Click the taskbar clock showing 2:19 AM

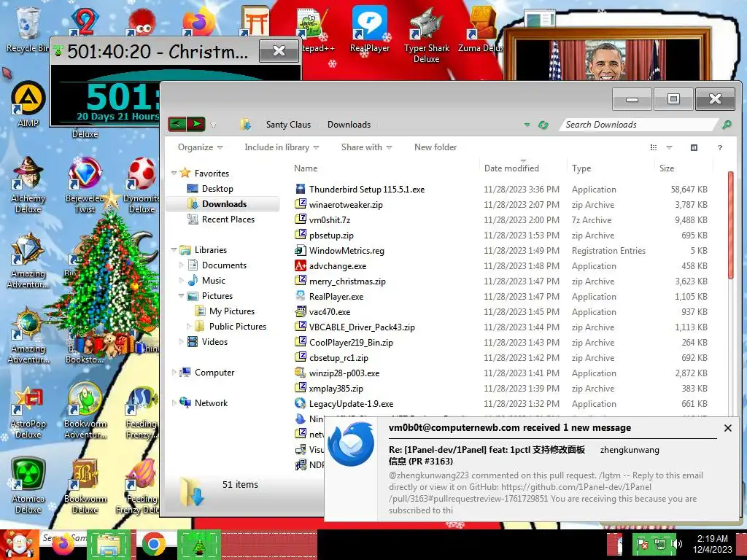[x=712, y=544]
